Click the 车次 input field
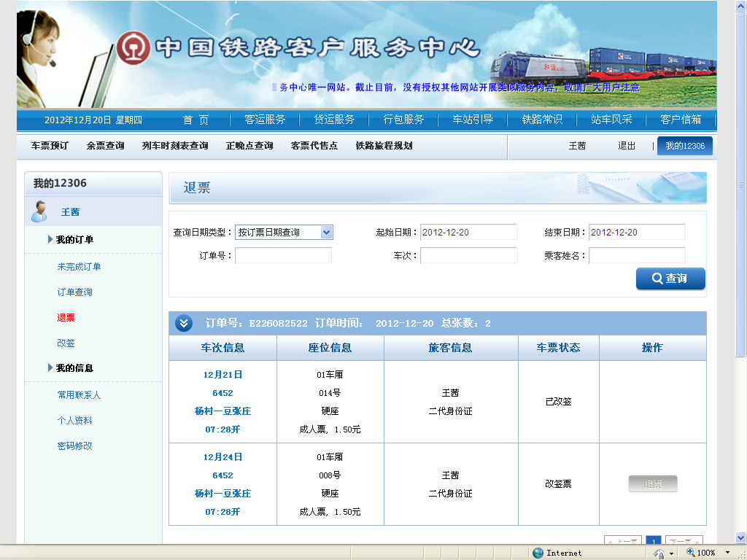 pyautogui.click(x=468, y=256)
